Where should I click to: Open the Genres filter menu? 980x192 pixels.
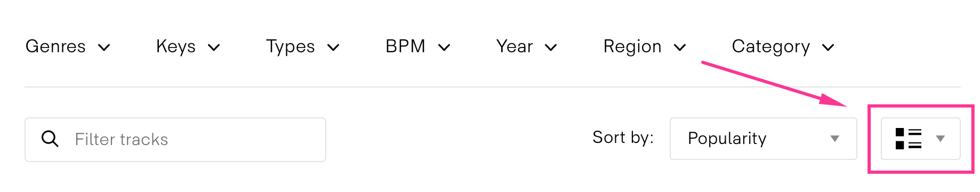[55, 46]
